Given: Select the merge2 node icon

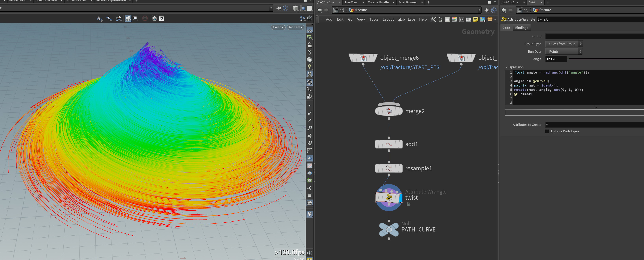Looking at the screenshot, I should coord(389,111).
